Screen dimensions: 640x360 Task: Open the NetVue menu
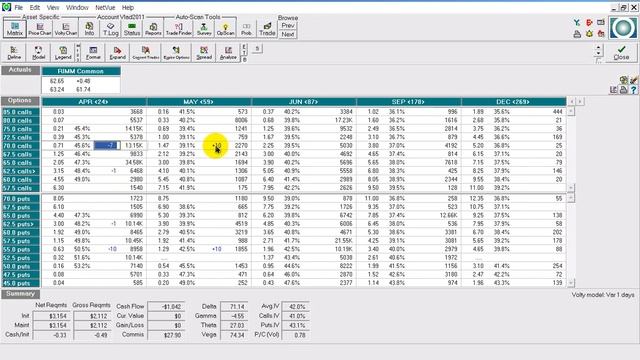tap(105, 7)
